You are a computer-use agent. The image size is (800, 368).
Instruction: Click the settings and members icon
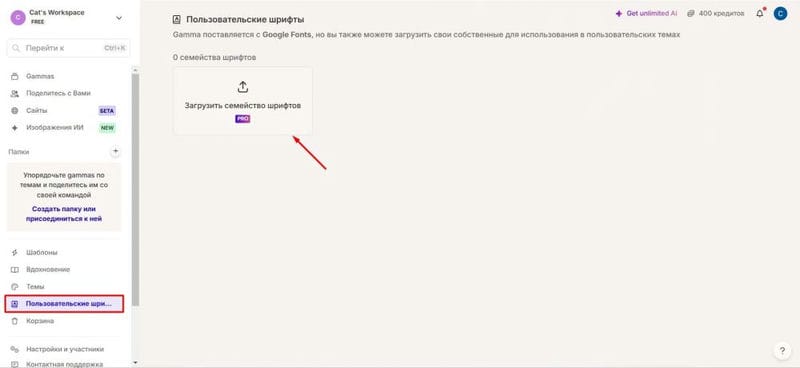coord(15,350)
